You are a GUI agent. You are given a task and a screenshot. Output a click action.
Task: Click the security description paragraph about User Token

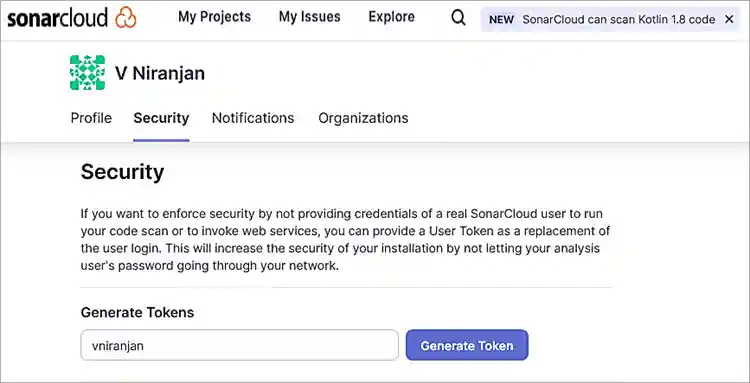pos(345,240)
